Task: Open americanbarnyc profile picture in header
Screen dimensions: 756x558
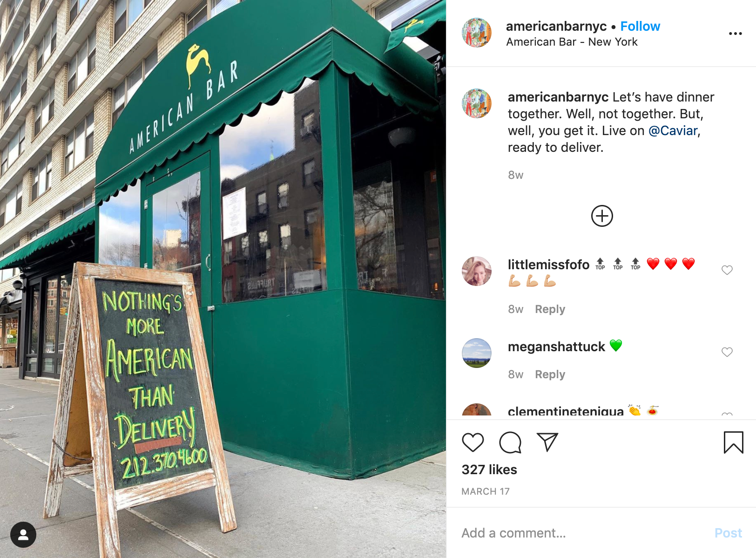Action: pyautogui.click(x=477, y=33)
